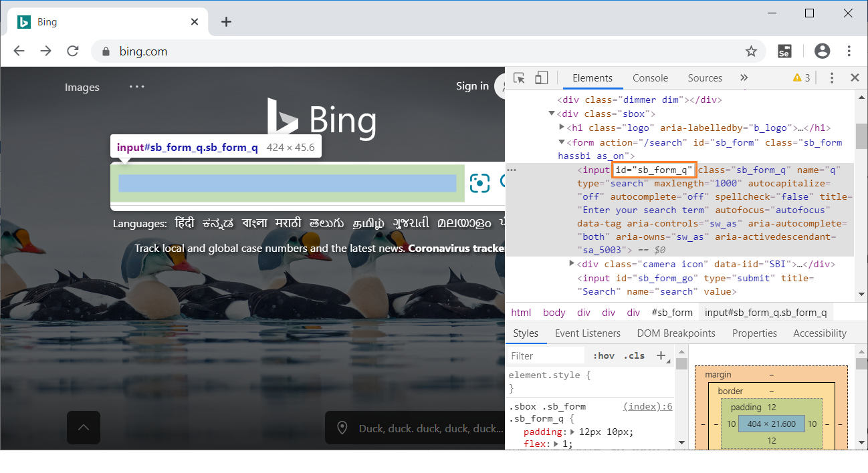Viewport: 868px width, 473px height.
Task: Click #sb_form in the breadcrumb bar
Action: [672, 313]
